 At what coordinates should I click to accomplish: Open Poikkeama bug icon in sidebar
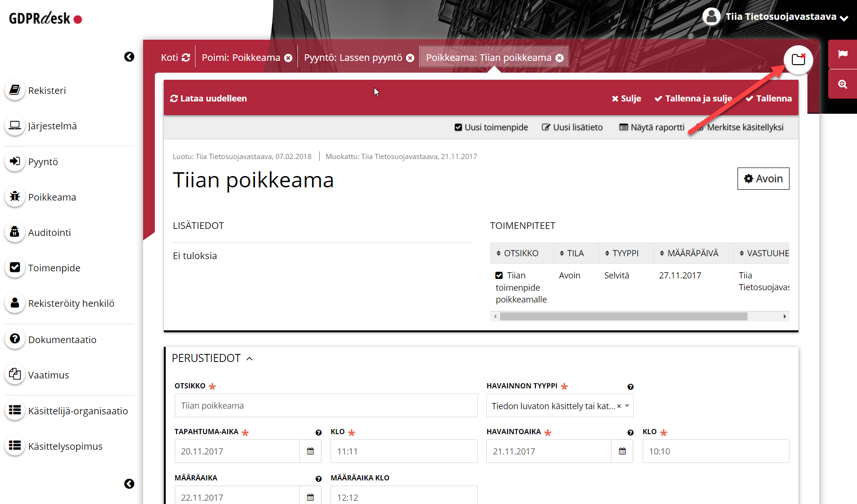[15, 197]
